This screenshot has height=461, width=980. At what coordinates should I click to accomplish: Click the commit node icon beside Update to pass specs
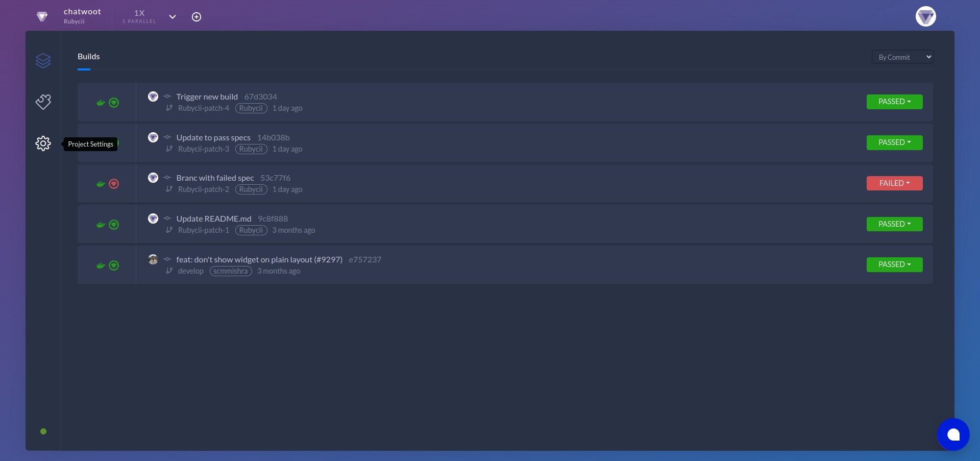(167, 137)
